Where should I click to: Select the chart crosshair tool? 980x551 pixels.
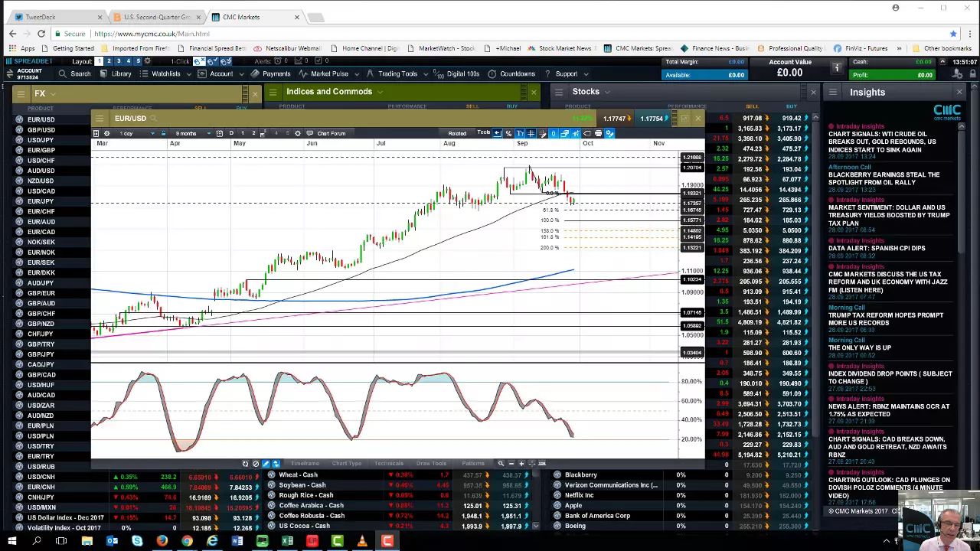[x=531, y=133]
